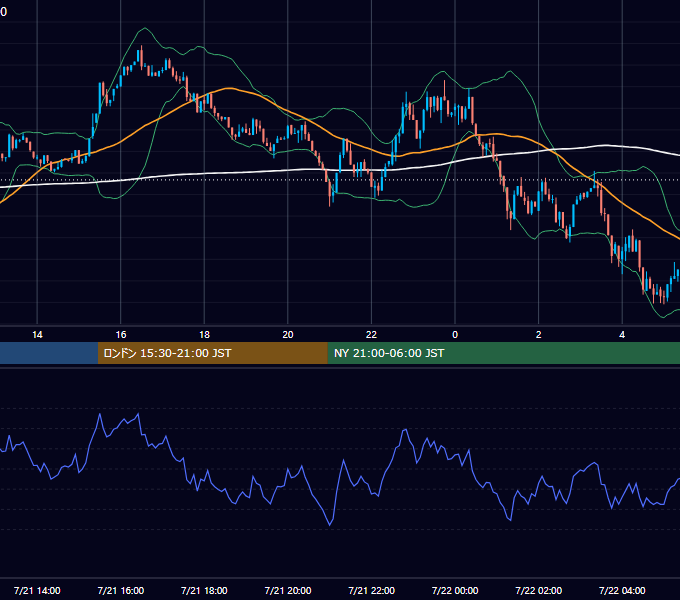
Task: Click the 7/22 04:00 time label
Action: tap(622, 590)
